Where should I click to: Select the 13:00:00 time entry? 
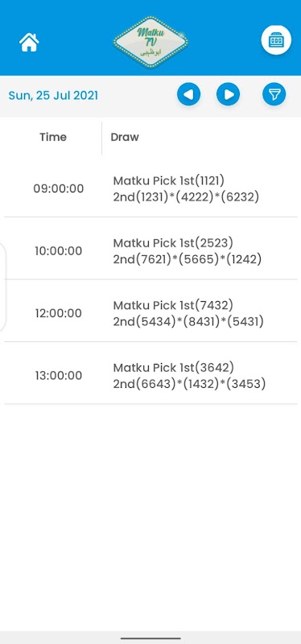58,376
